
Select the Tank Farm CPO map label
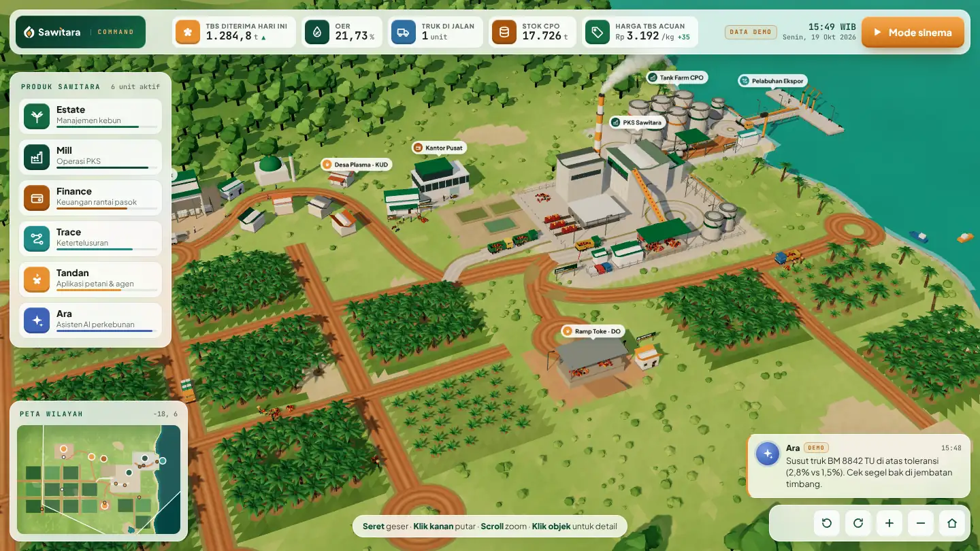677,78
